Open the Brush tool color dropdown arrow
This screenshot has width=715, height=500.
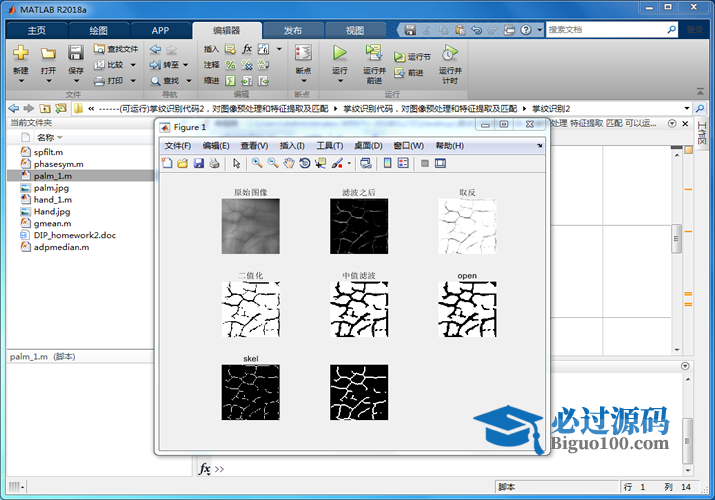(349, 163)
